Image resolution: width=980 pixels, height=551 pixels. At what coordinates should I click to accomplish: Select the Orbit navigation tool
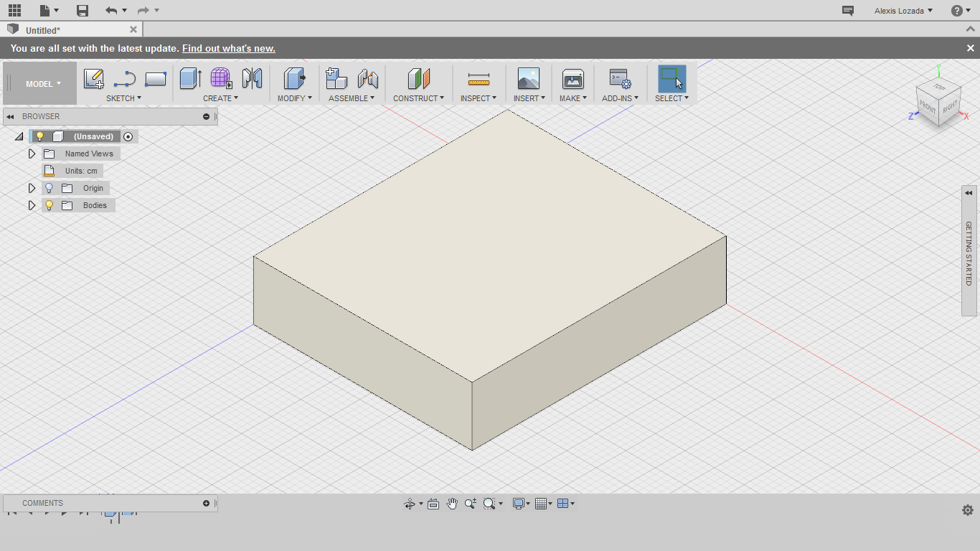point(409,504)
